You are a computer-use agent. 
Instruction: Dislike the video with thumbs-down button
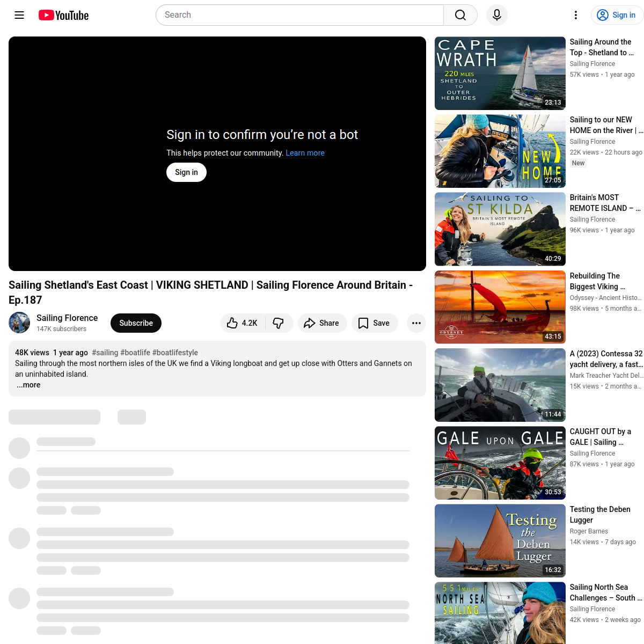[x=279, y=323]
